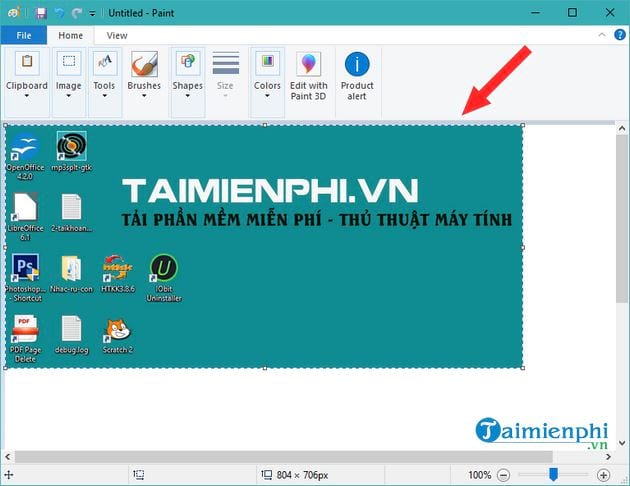Click Edit with Paint 3D
Viewport: 630px width, 486px height.
[309, 74]
